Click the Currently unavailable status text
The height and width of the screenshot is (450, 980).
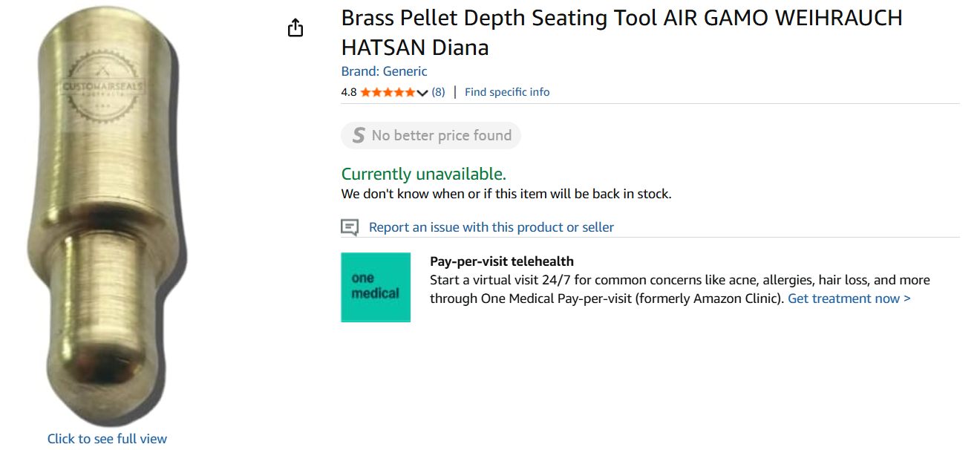pos(424,175)
